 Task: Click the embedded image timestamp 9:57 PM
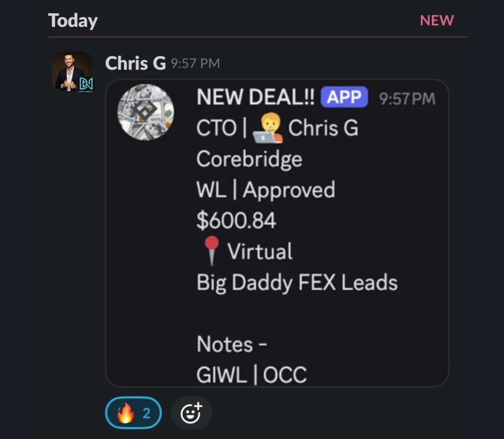[407, 99]
